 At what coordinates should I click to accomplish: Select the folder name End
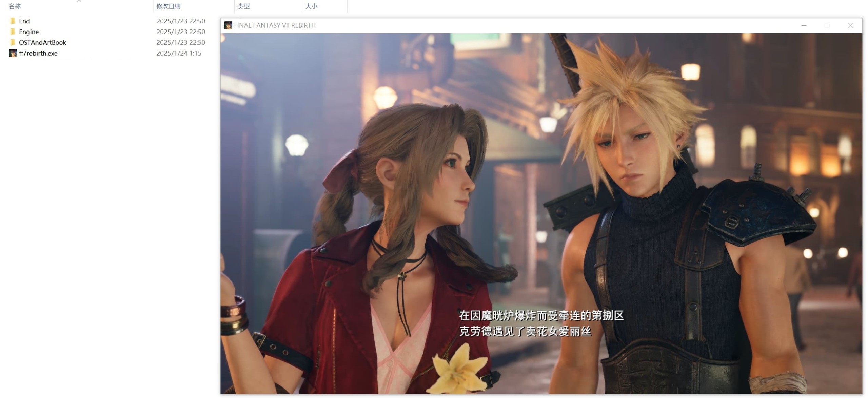pyautogui.click(x=24, y=21)
